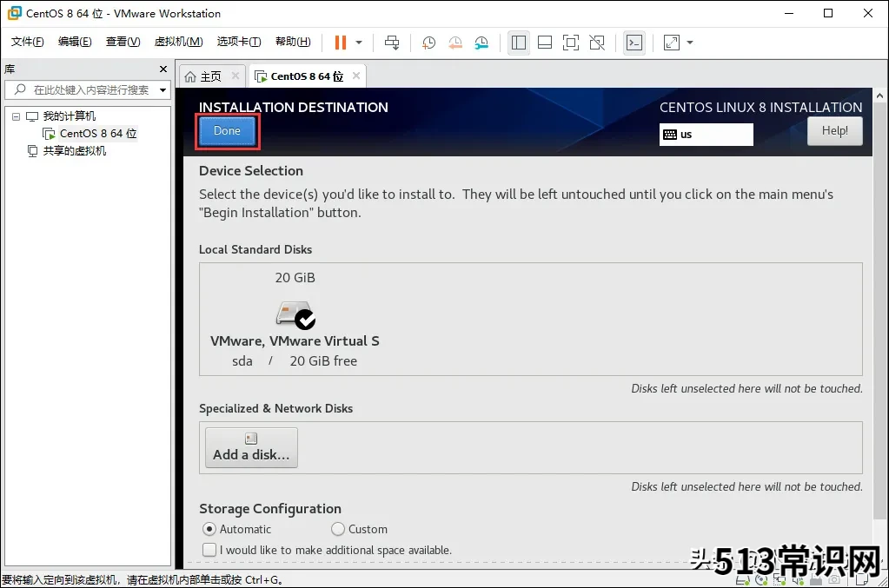Open the 帮助(H) menu
Viewport: 889px width, 588px height.
(x=293, y=42)
